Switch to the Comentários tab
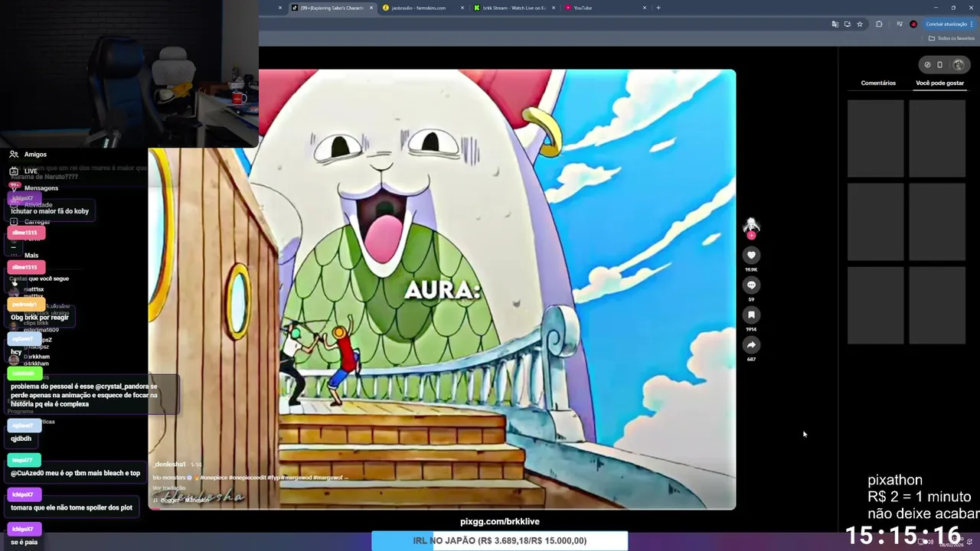Screen dimensions: 980x551 [878, 83]
